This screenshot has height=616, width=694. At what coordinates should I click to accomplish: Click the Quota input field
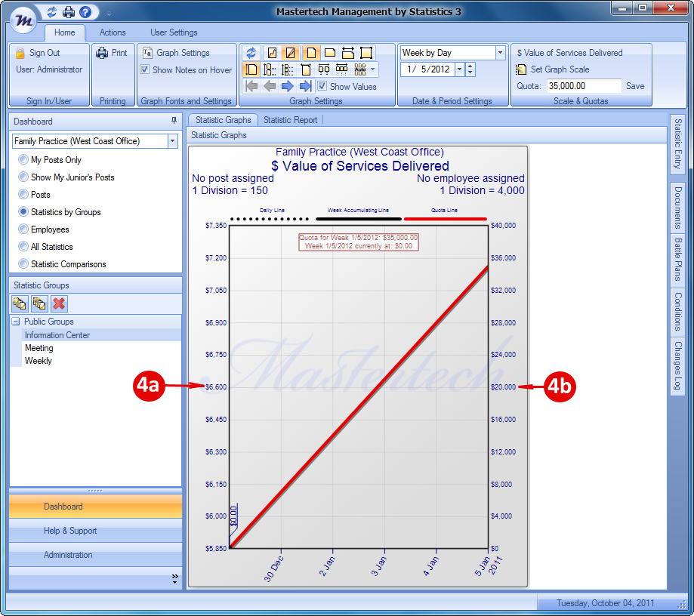[x=584, y=86]
